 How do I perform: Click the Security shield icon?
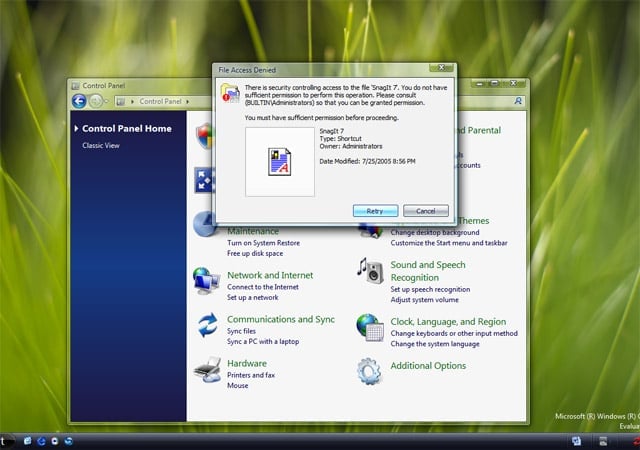[204, 136]
